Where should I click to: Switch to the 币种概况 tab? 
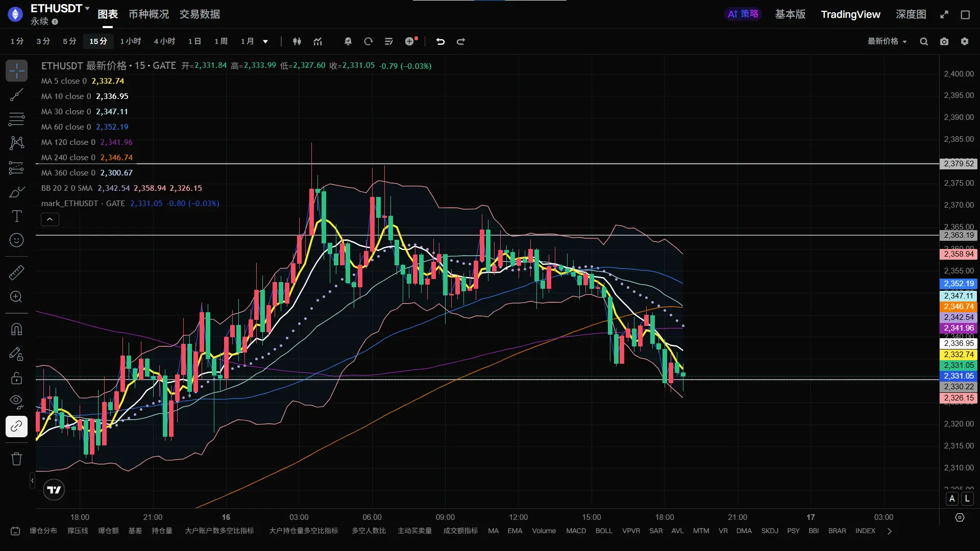click(x=149, y=14)
